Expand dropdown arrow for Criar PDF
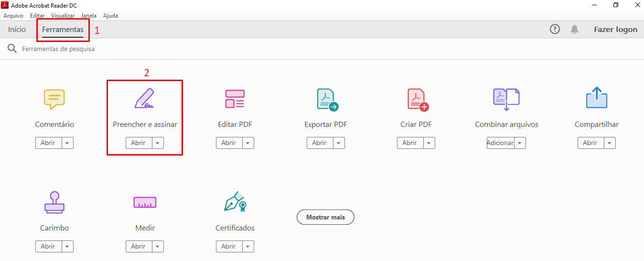This screenshot has width=644, height=261. [x=429, y=143]
